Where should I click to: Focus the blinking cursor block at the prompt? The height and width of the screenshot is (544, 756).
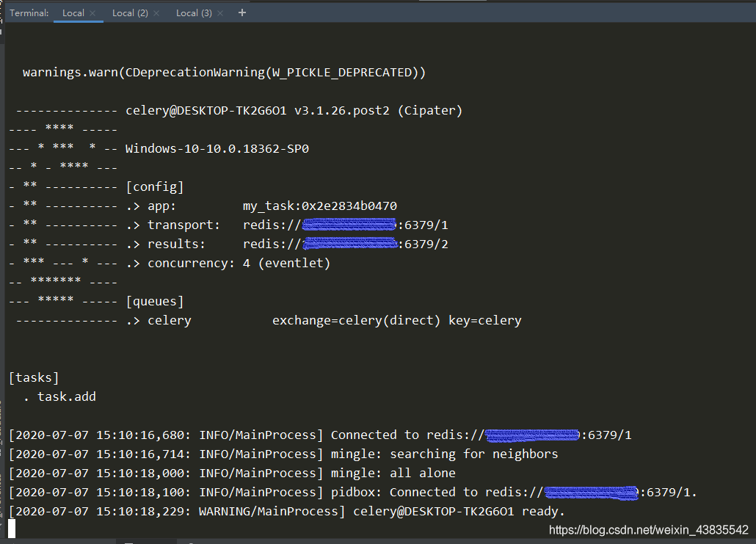click(12, 529)
